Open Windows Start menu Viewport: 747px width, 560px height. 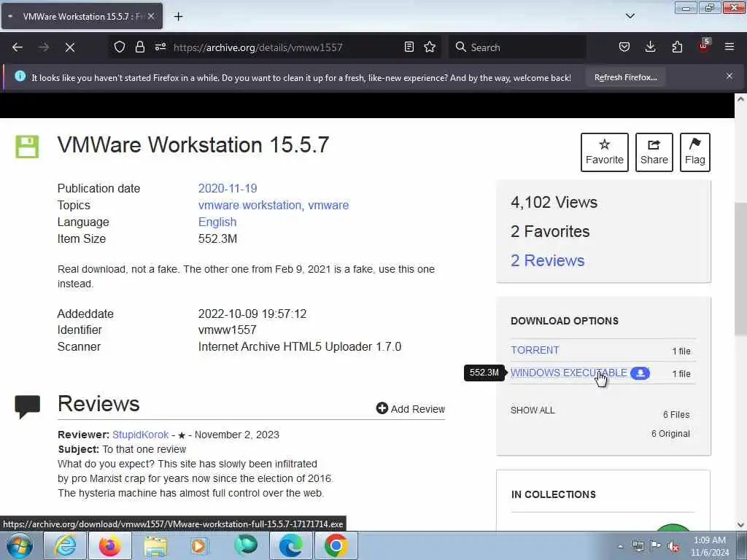[20, 545]
